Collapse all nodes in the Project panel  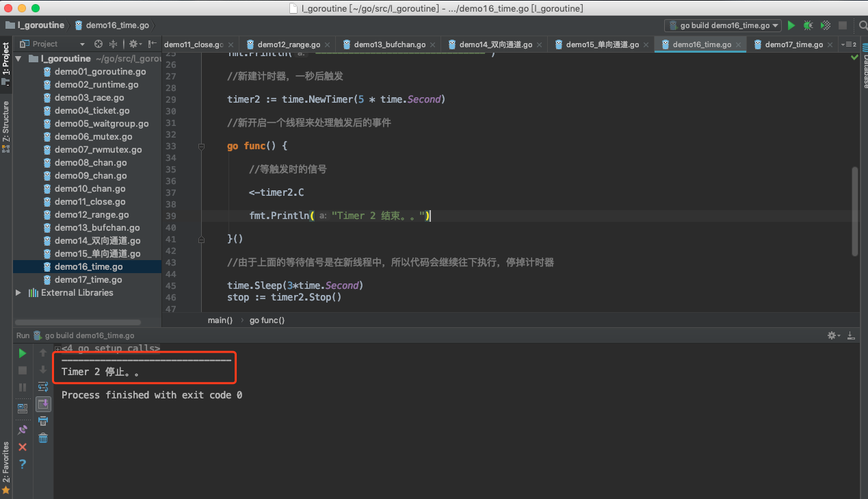coord(114,44)
